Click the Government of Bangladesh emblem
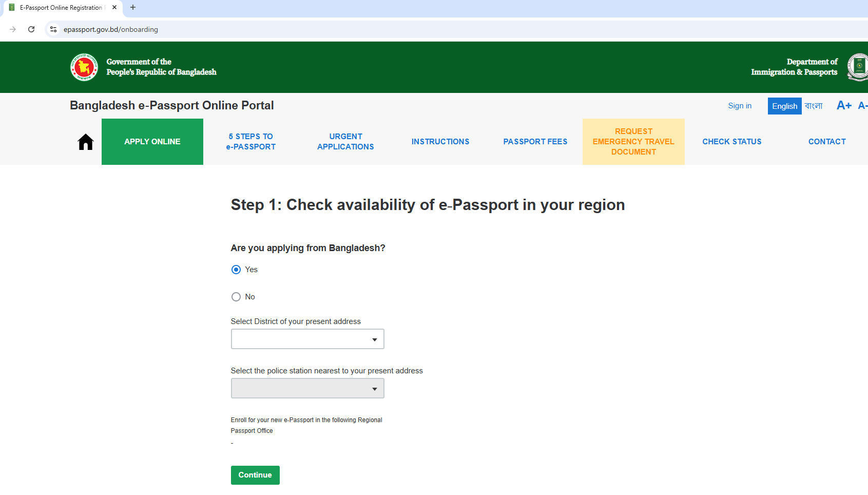This screenshot has width=868, height=495. coord(83,67)
